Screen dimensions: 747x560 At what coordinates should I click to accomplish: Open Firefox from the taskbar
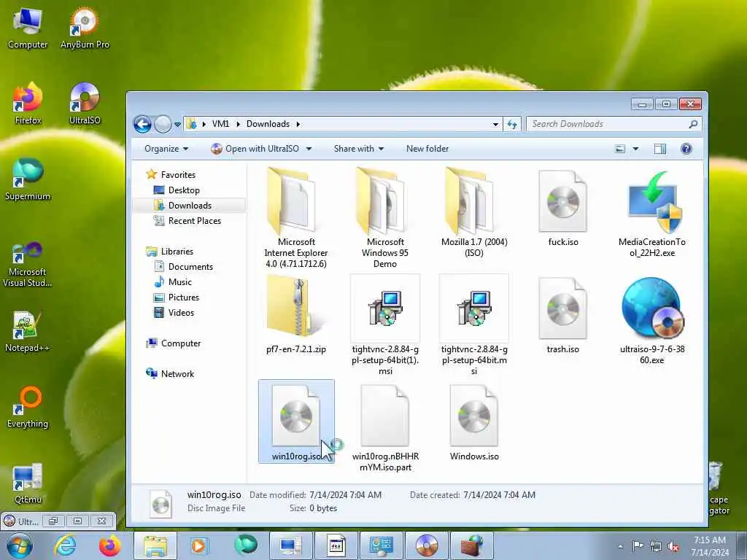click(109, 545)
